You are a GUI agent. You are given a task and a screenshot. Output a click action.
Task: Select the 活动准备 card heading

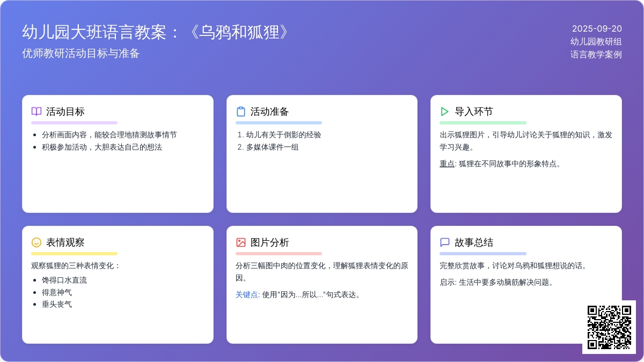pyautogui.click(x=269, y=112)
